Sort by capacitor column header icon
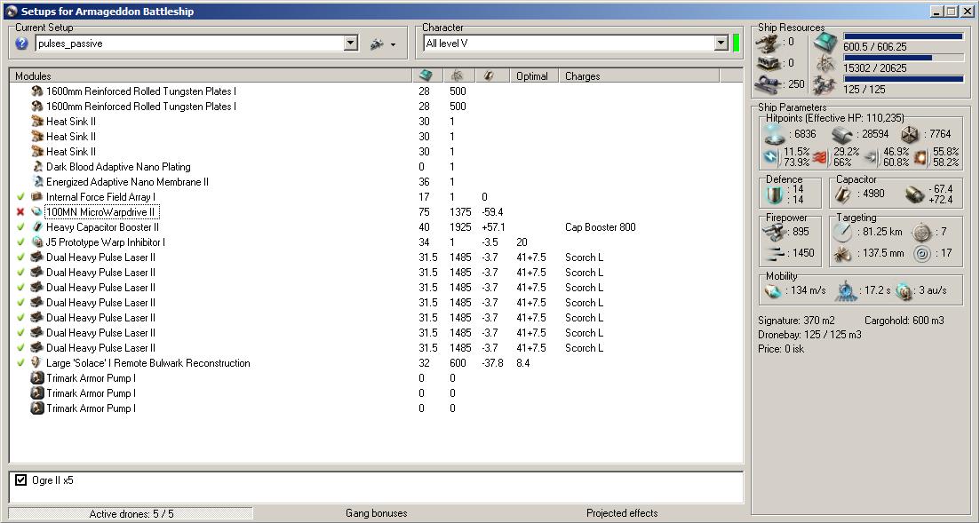The image size is (980, 523). (489, 75)
